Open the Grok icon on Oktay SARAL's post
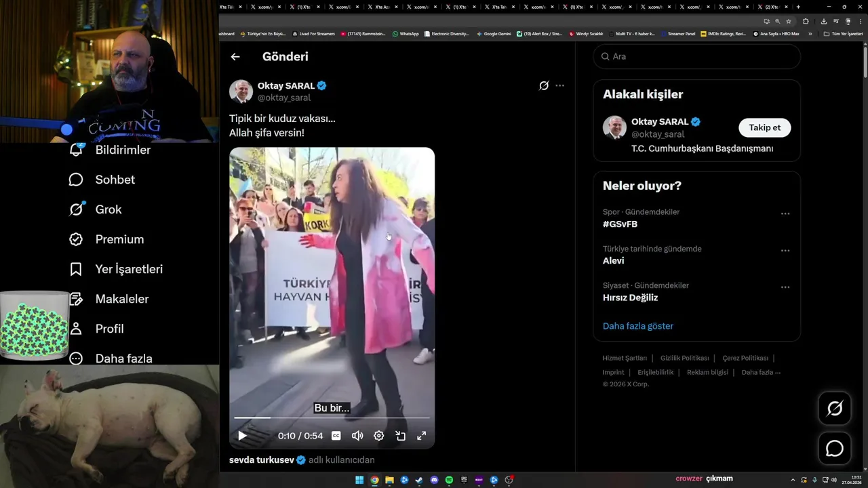Viewport: 868px width, 488px height. [x=544, y=85]
